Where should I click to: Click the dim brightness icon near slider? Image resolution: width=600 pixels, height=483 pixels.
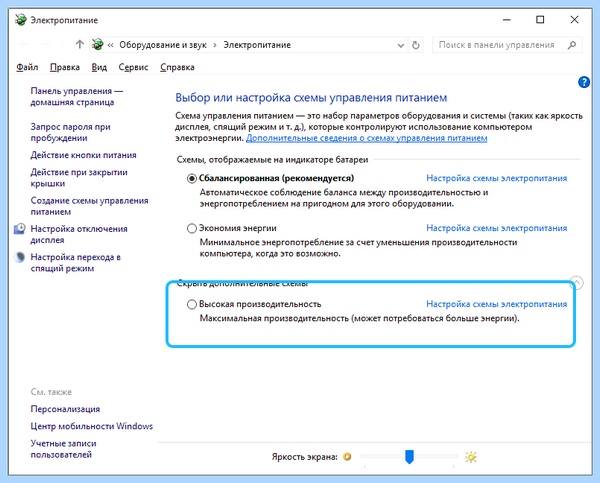point(347,457)
